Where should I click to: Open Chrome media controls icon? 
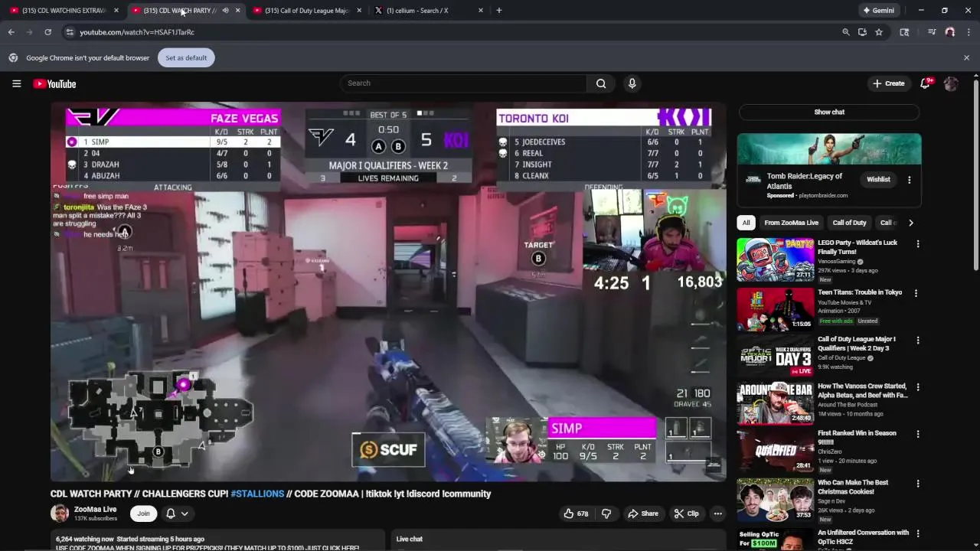tap(932, 32)
